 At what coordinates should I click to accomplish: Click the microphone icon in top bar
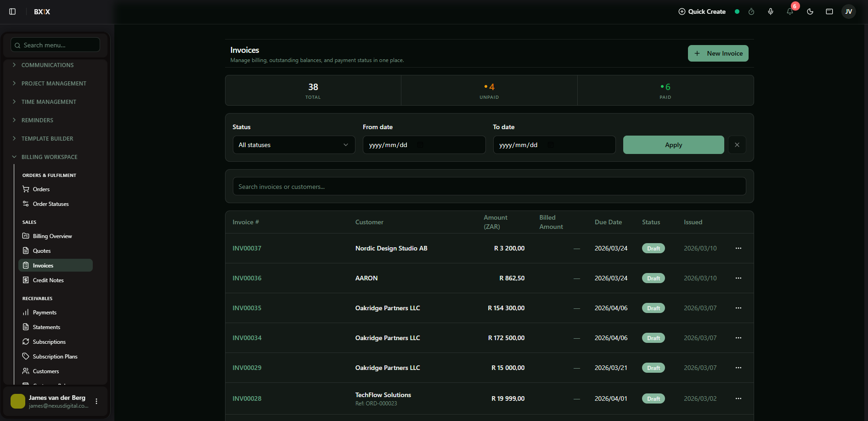click(771, 11)
